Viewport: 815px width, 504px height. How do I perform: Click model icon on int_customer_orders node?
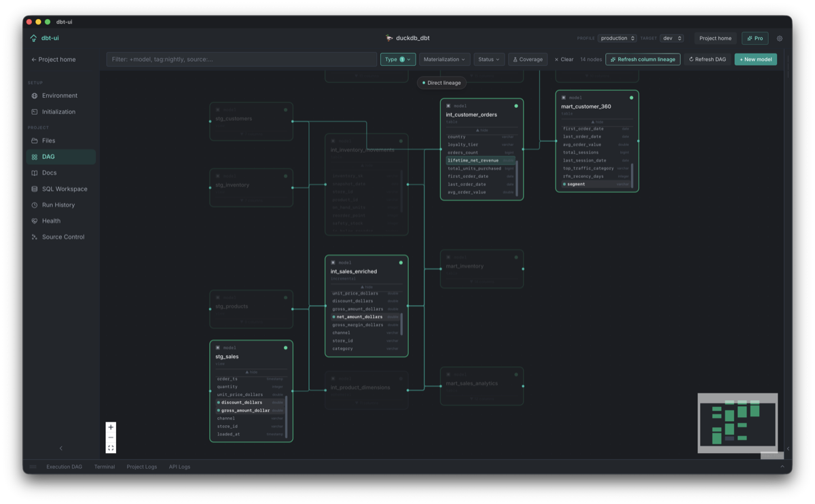[x=448, y=106]
